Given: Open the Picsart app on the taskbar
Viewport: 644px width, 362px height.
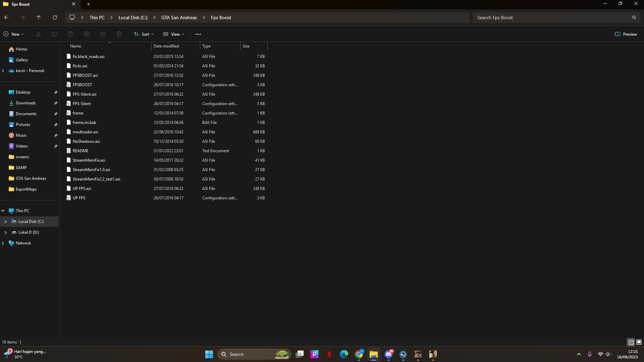Looking at the screenshot, I should click(x=314, y=354).
